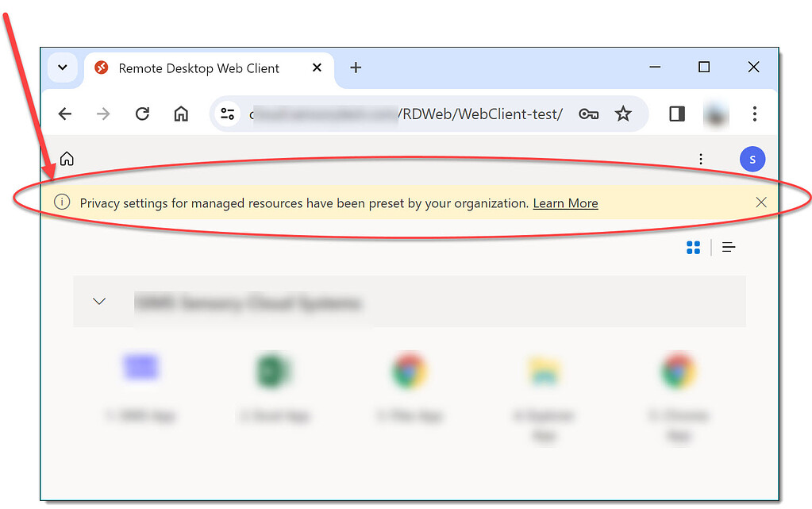Open Chrome's three-dot menu
The image size is (812, 509).
[x=754, y=114]
